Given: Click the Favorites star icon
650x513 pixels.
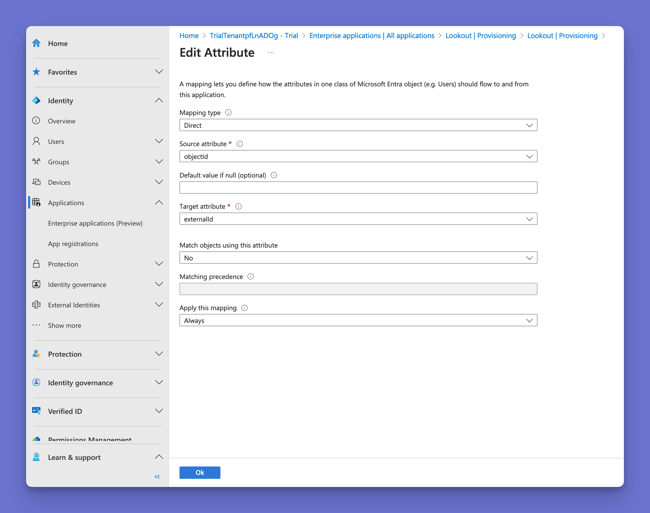Looking at the screenshot, I should 36,72.
